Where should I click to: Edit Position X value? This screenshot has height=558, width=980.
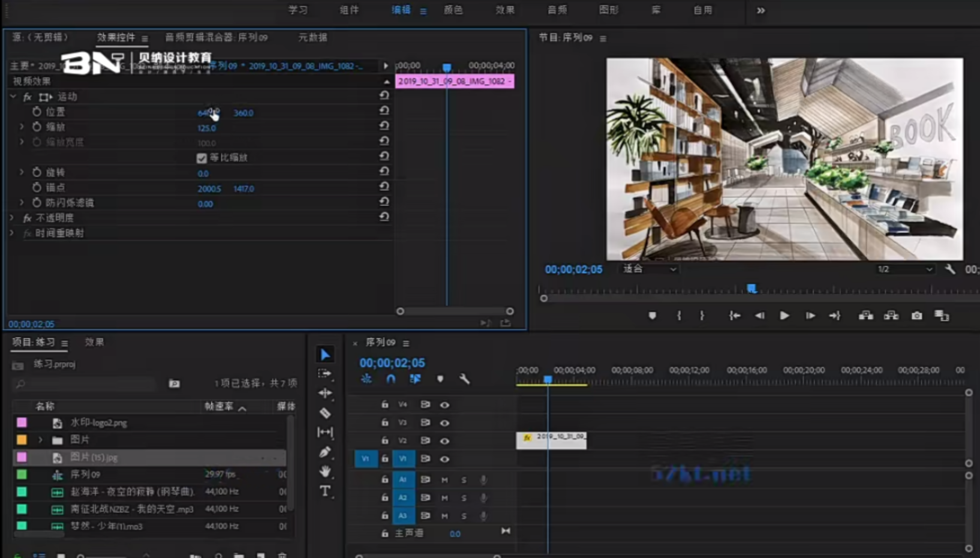click(x=208, y=113)
